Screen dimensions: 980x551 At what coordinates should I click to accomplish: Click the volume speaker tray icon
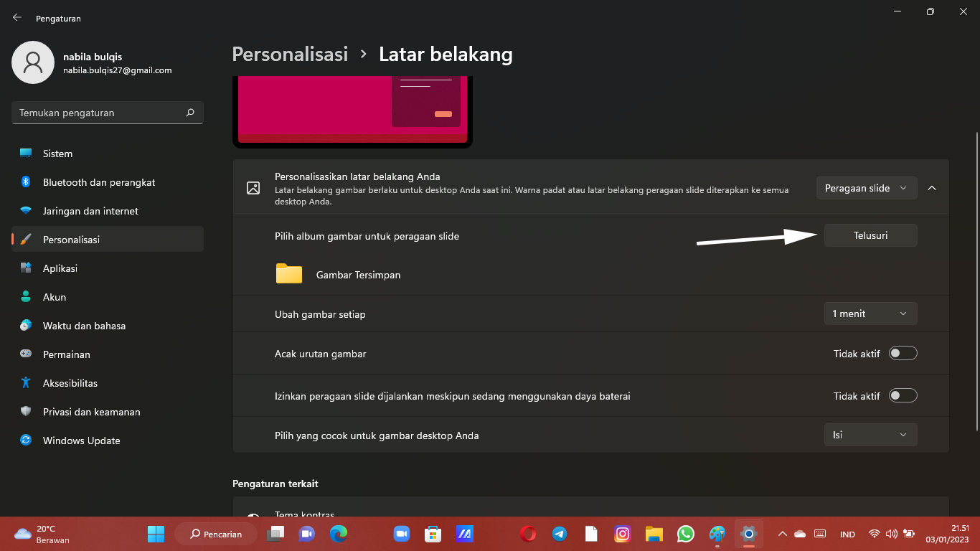[892, 534]
